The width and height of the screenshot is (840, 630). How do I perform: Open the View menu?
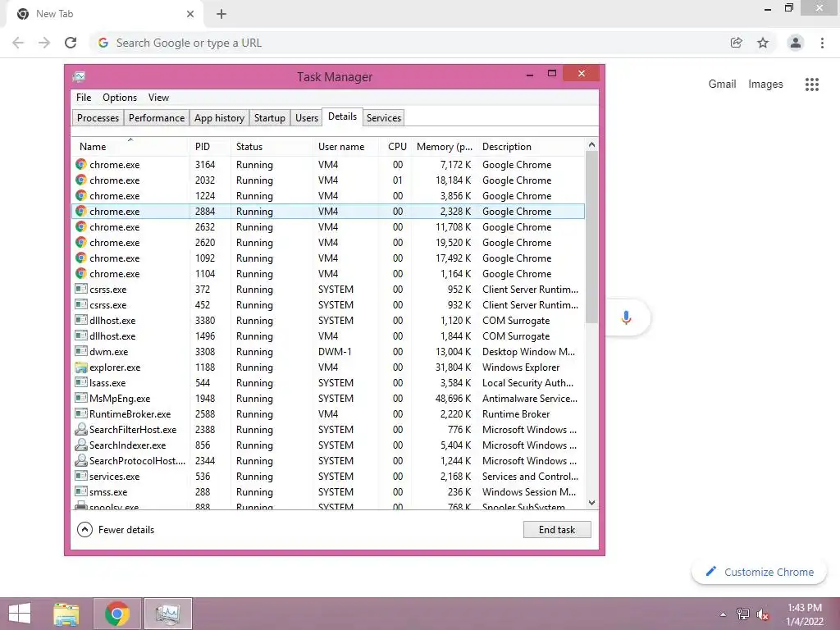(x=158, y=98)
